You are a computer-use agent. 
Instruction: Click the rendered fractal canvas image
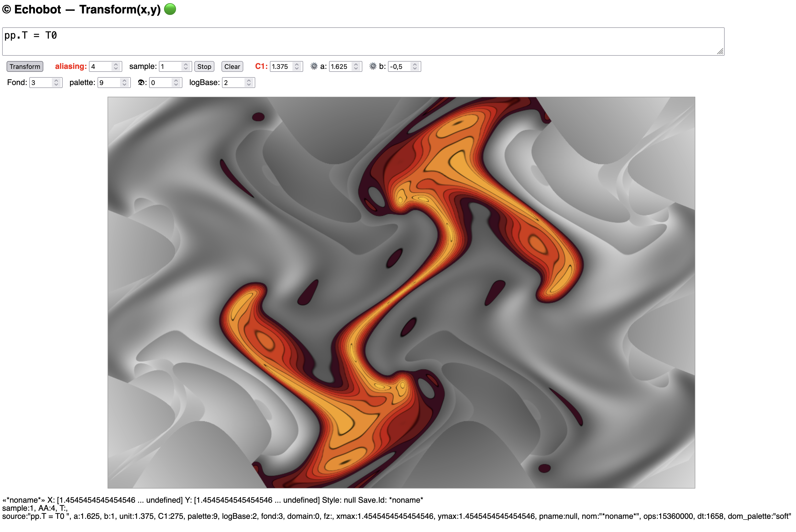tap(401, 292)
